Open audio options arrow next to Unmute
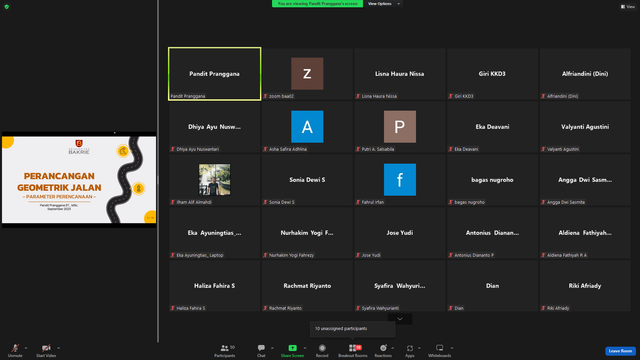Viewport: 640px width, 360px height. (x=26, y=348)
